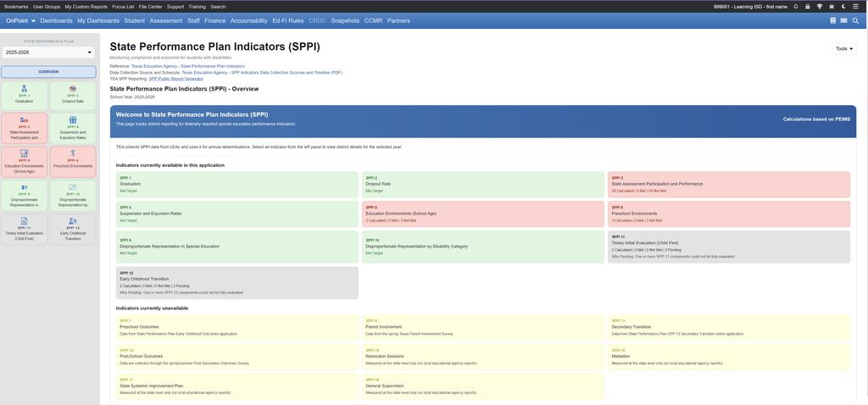
Task: Select the SPPI 6 Preschool Environments sidebar tile
Action: (73, 162)
